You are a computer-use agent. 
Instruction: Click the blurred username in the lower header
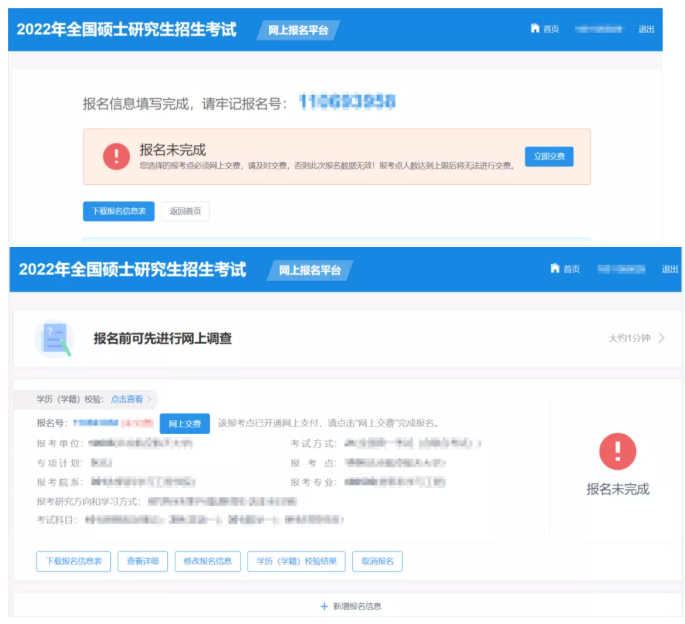pyautogui.click(x=621, y=269)
